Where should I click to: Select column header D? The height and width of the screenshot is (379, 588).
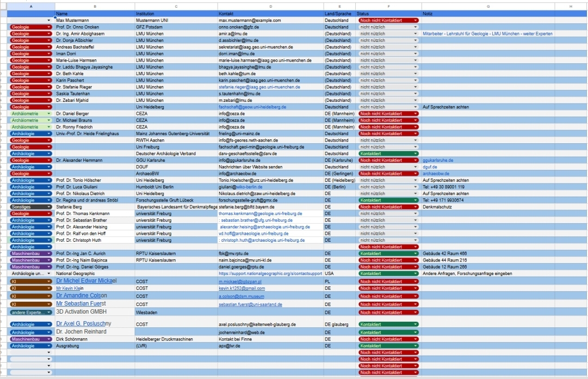[271, 7]
